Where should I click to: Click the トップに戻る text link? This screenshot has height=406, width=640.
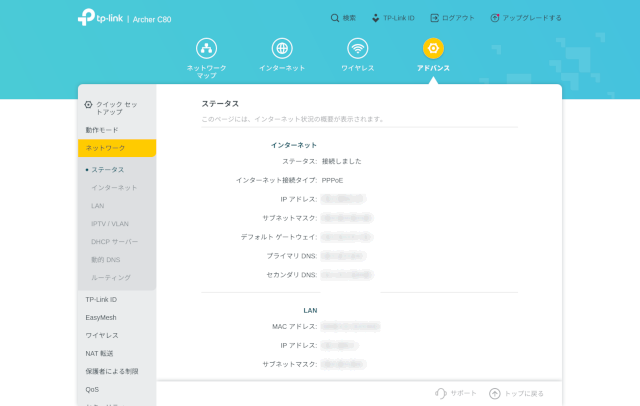[524, 393]
